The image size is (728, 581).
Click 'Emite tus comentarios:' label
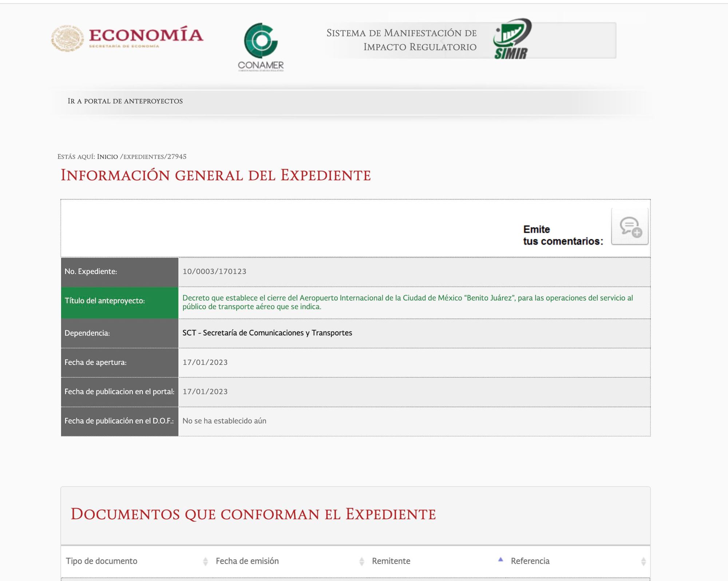(x=563, y=235)
